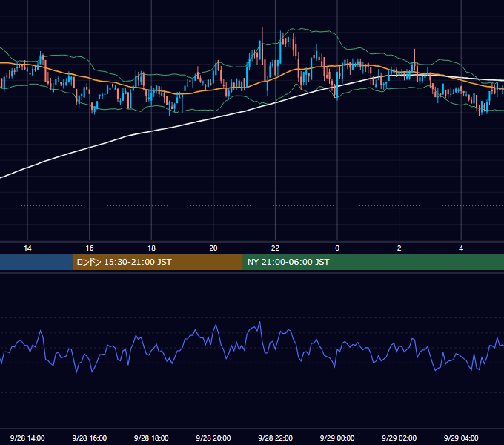504x445 pixels.
Task: Select the NY 21:00-06:00 JST session band
Action: (x=373, y=262)
